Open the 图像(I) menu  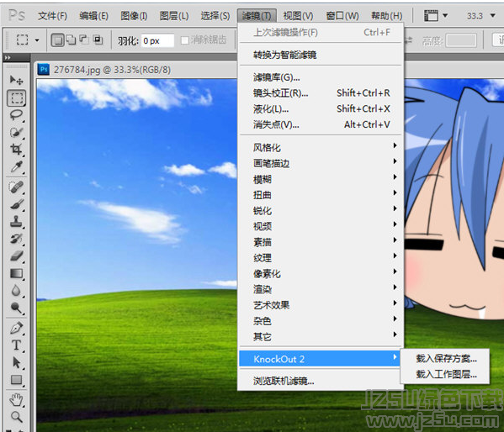134,15
